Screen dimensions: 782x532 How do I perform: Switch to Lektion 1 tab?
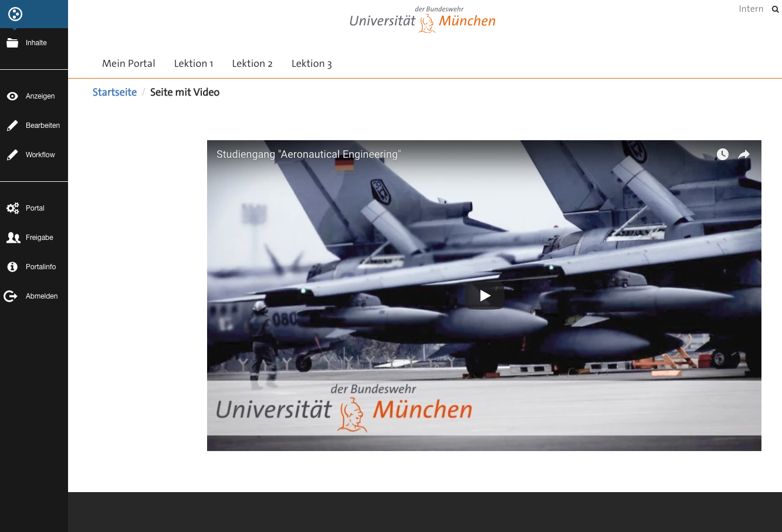click(x=194, y=63)
